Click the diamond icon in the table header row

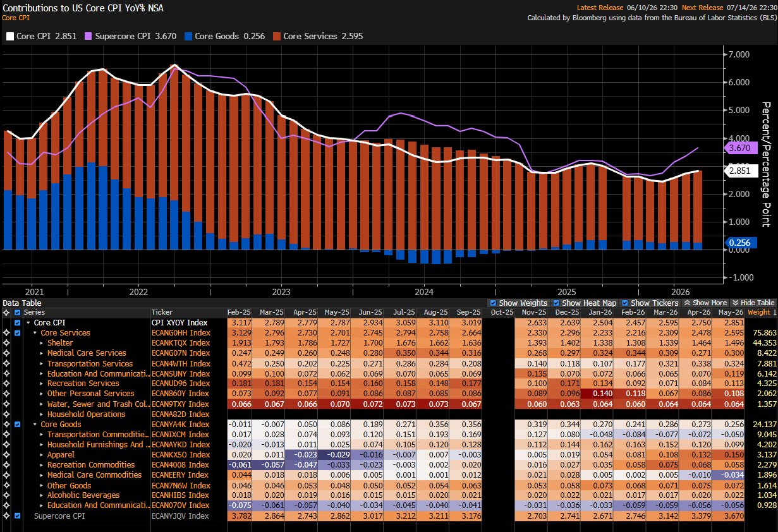7,313
